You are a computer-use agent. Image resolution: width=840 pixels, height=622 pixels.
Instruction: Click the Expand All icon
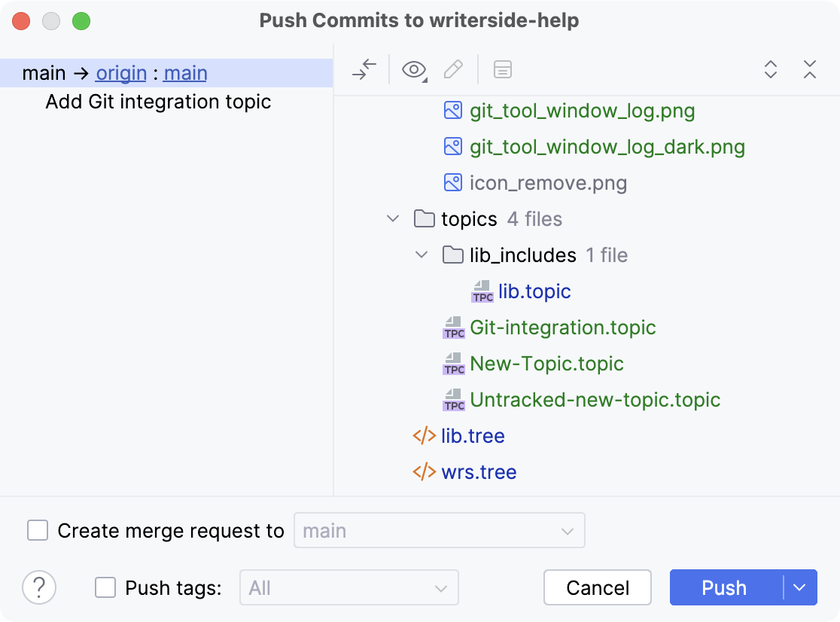click(x=771, y=69)
